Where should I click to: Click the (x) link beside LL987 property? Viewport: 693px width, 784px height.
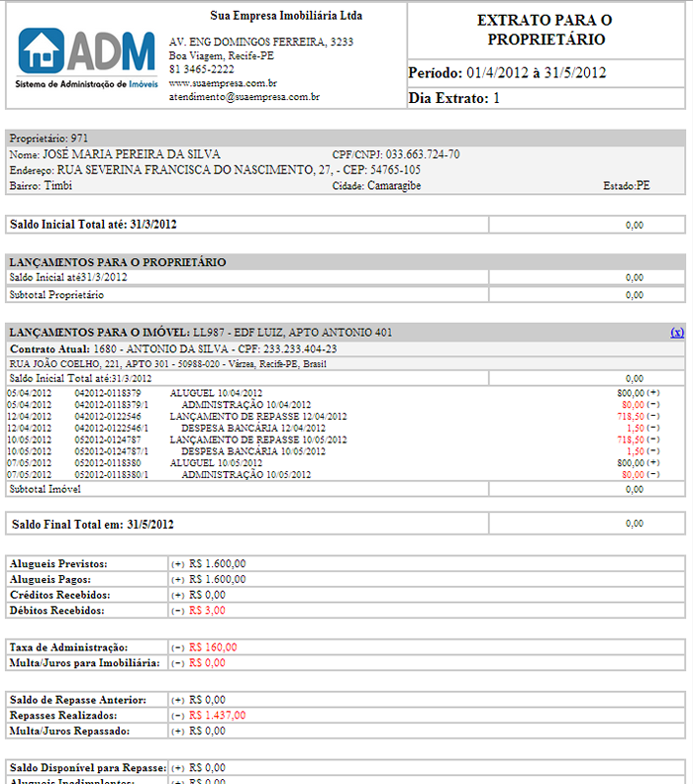pos(677,333)
